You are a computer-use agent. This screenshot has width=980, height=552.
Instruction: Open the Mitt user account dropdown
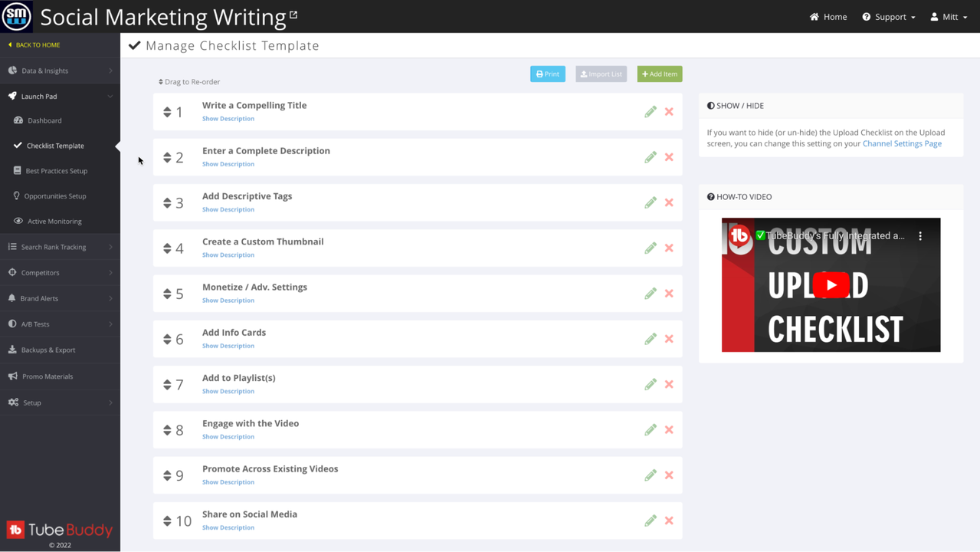coord(949,17)
